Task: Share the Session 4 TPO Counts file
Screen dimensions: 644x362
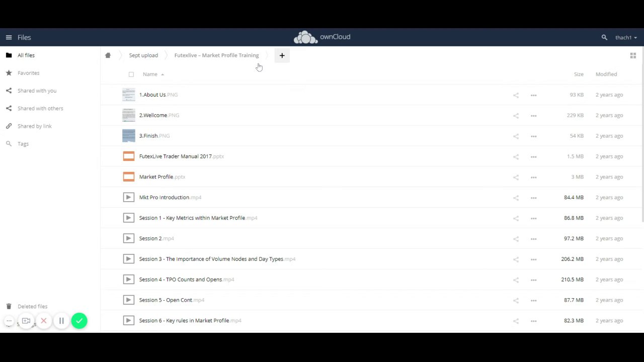Action: click(x=516, y=280)
